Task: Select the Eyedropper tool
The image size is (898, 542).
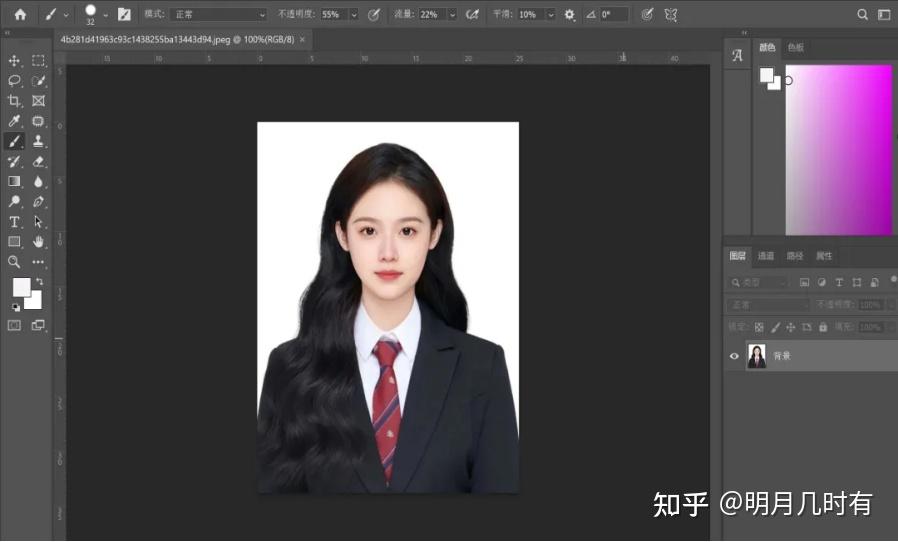Action: pyautogui.click(x=14, y=121)
